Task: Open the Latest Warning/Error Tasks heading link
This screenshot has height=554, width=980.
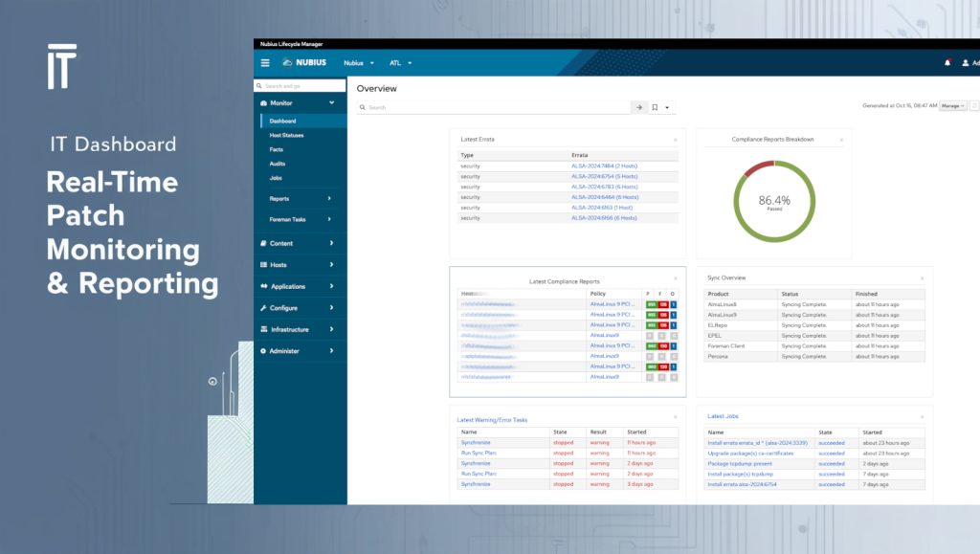Action: coord(492,420)
